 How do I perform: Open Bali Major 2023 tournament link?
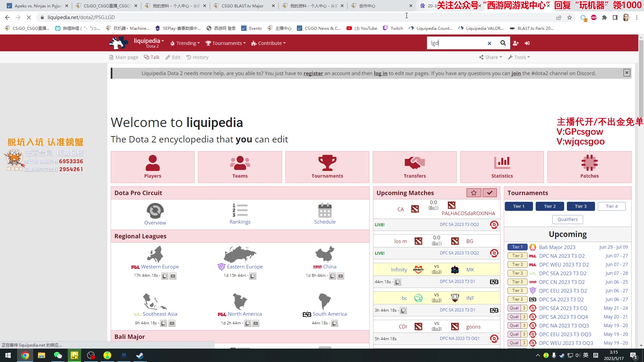point(557,247)
